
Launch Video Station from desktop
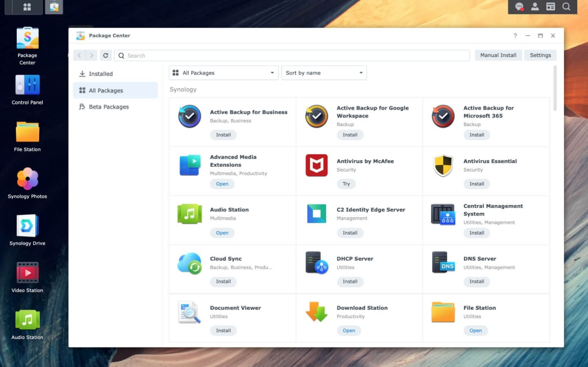pos(27,273)
